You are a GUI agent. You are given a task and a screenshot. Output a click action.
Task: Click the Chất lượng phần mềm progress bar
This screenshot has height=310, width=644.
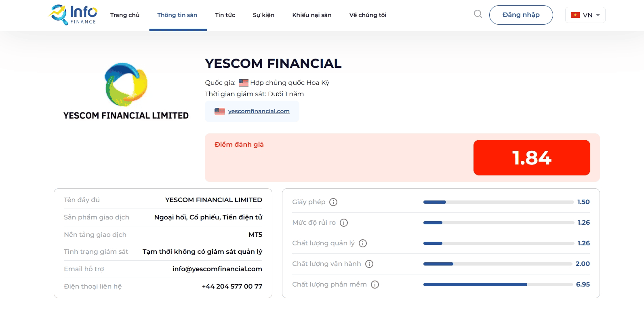[x=498, y=285]
